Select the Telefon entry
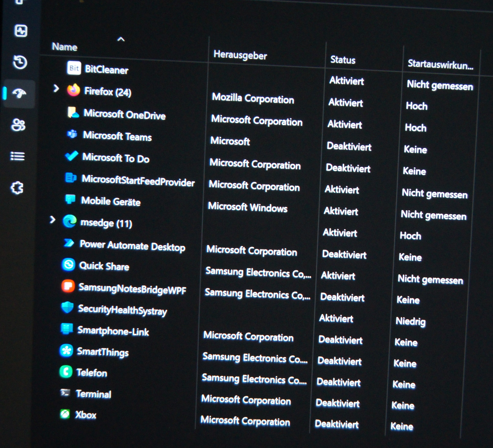 click(x=92, y=373)
